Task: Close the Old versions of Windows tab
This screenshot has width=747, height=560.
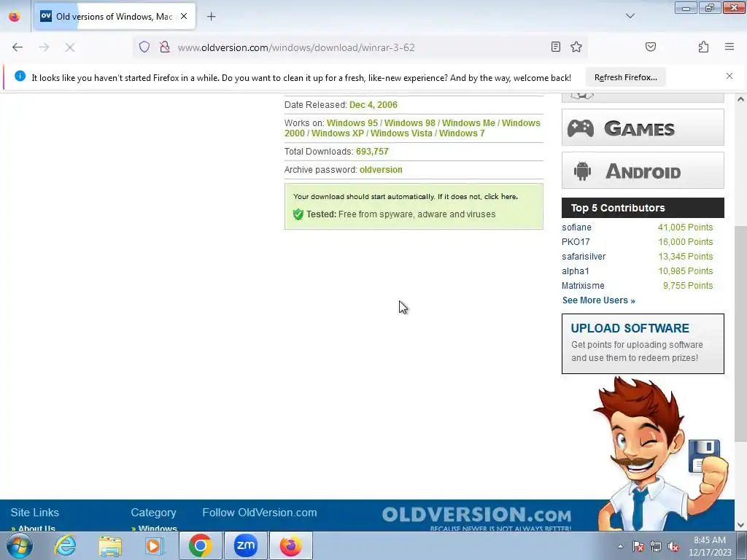Action: point(184,16)
